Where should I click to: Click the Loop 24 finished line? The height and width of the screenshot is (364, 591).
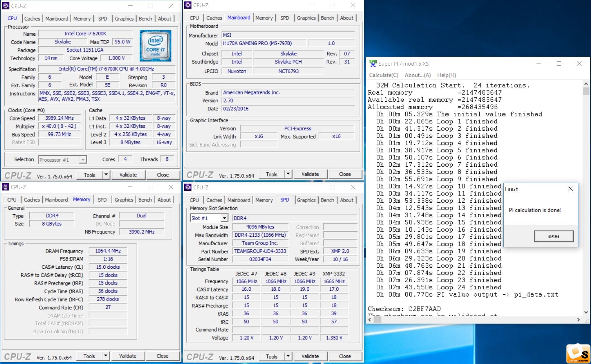(x=439, y=287)
